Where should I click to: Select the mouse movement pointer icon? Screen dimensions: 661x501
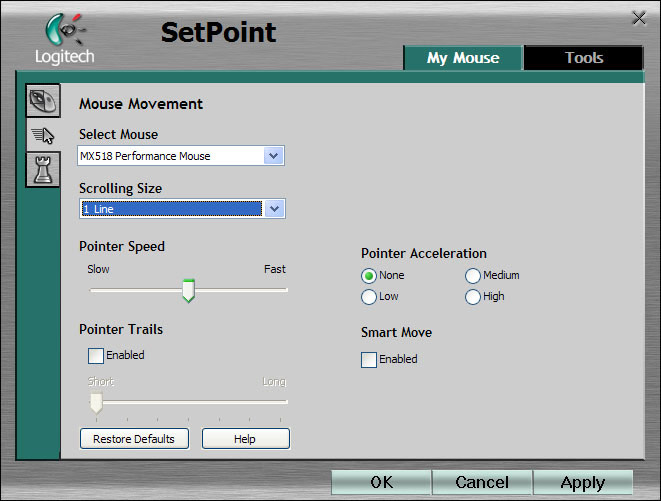42,136
